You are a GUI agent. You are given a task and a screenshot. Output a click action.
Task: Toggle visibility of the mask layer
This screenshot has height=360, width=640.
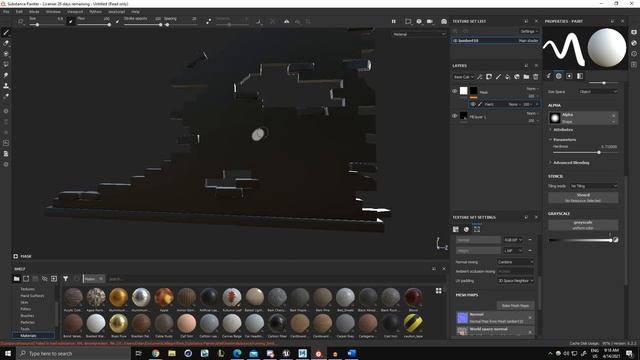[x=454, y=91]
